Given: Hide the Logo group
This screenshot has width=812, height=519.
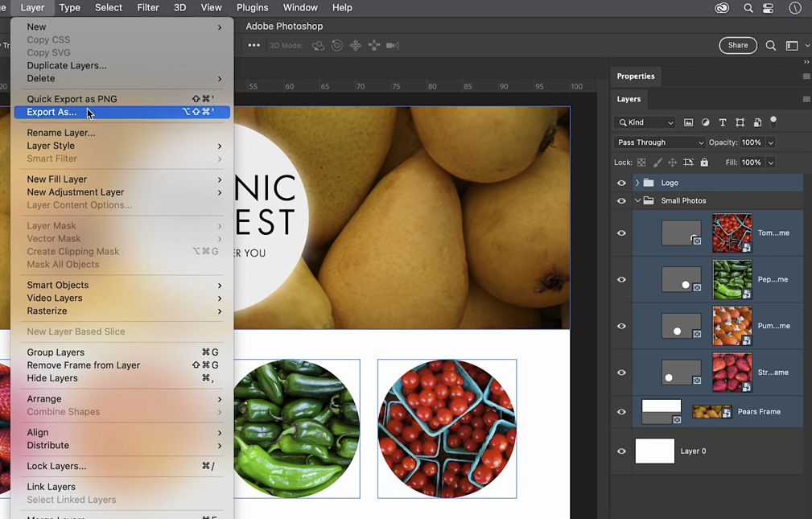Looking at the screenshot, I should 621,183.
